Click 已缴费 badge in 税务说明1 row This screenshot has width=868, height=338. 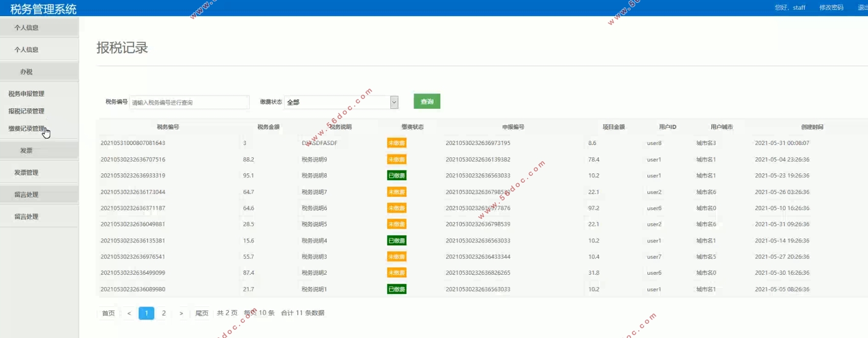[397, 289]
